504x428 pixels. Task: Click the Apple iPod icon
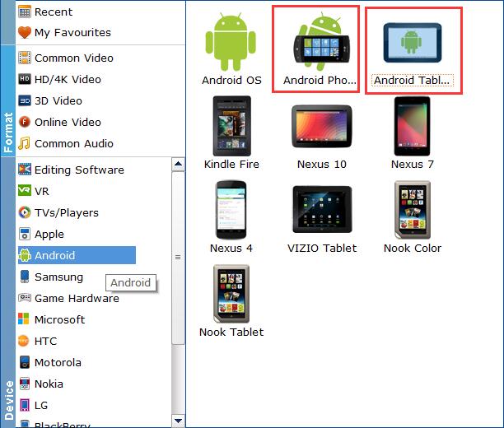click(25, 234)
